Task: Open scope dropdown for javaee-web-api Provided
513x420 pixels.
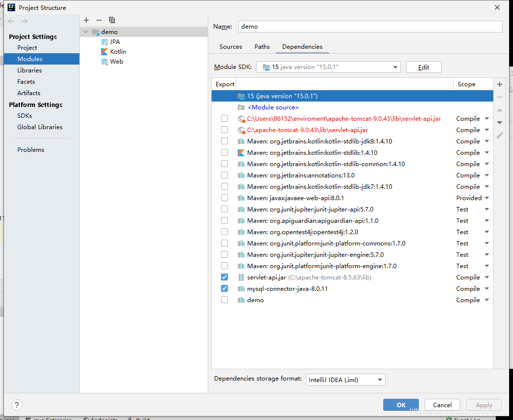Action: 487,198
